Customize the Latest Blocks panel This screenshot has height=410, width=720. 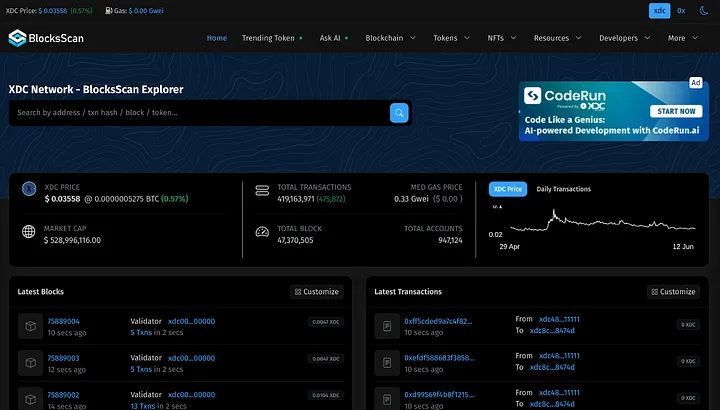pos(317,292)
